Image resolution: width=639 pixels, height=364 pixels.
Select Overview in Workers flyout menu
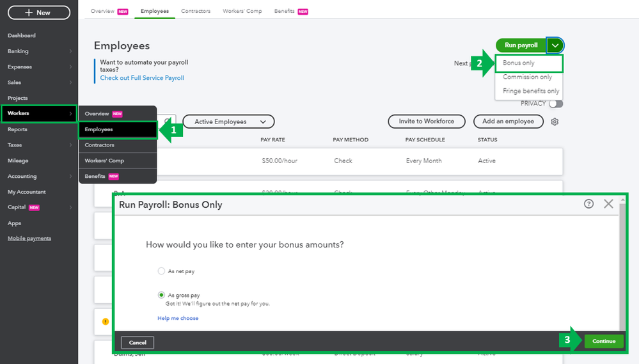tap(118, 114)
